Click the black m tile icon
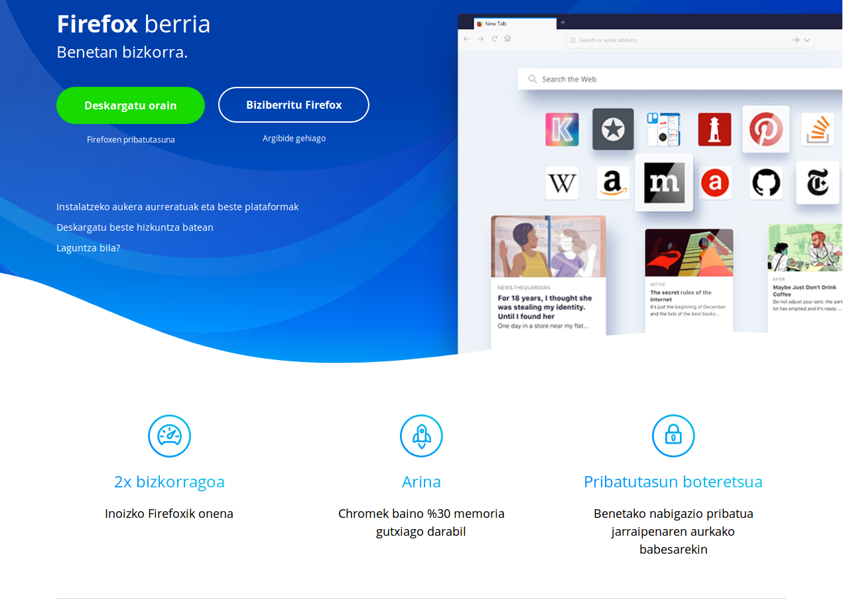This screenshot has height=616, width=849. coord(664,182)
